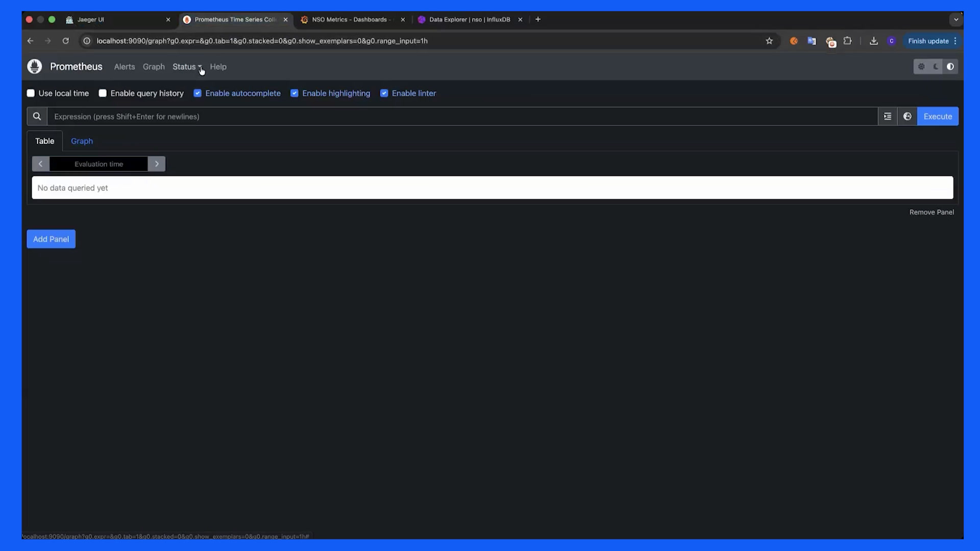Click the Prometheus brand title
This screenshot has width=980, height=551.
tap(76, 67)
